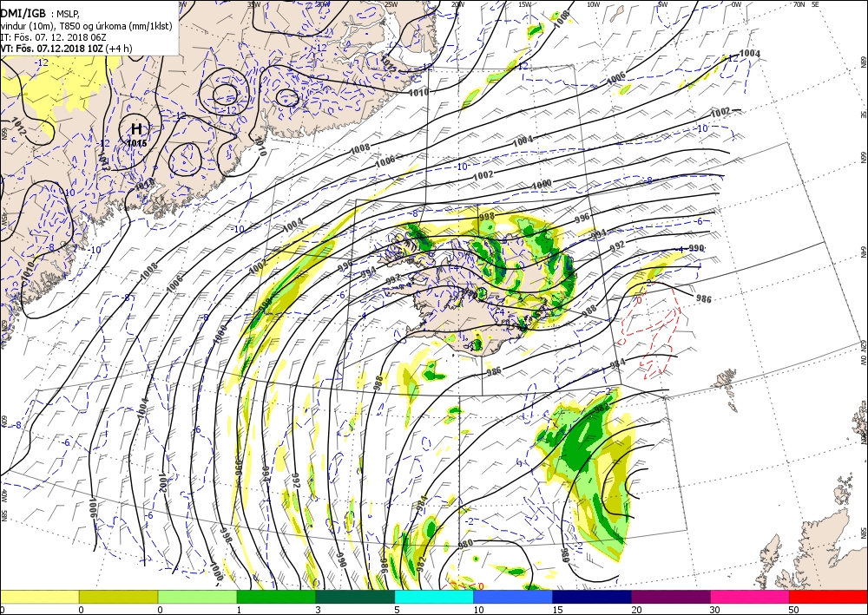
Task: Pick the cyan swatch in the color scale
Action: [434, 596]
